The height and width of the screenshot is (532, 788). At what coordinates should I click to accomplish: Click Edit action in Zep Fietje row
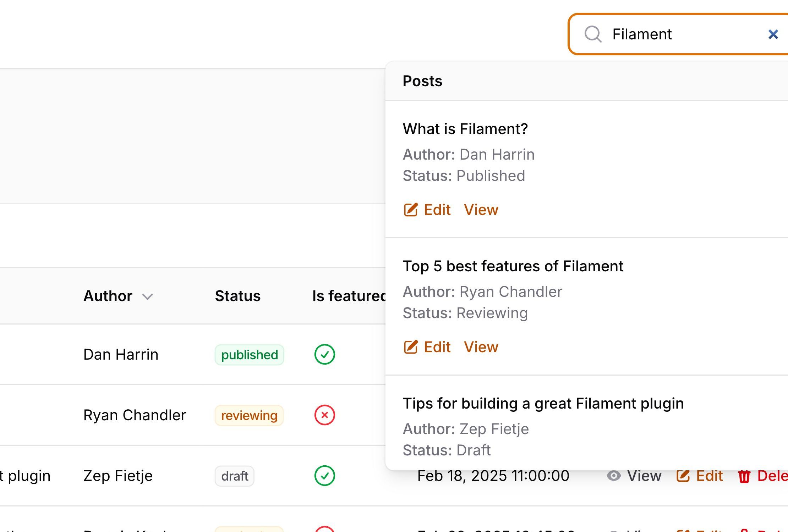(699, 476)
